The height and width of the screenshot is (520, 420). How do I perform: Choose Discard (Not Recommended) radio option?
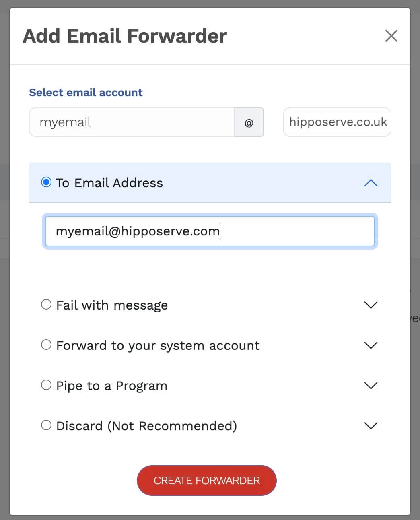coord(46,425)
